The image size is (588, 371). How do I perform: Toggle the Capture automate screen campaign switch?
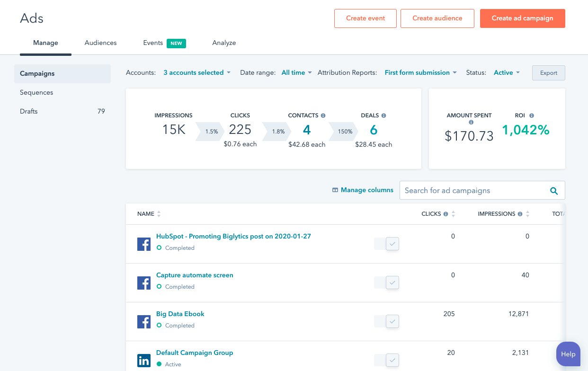(x=387, y=283)
